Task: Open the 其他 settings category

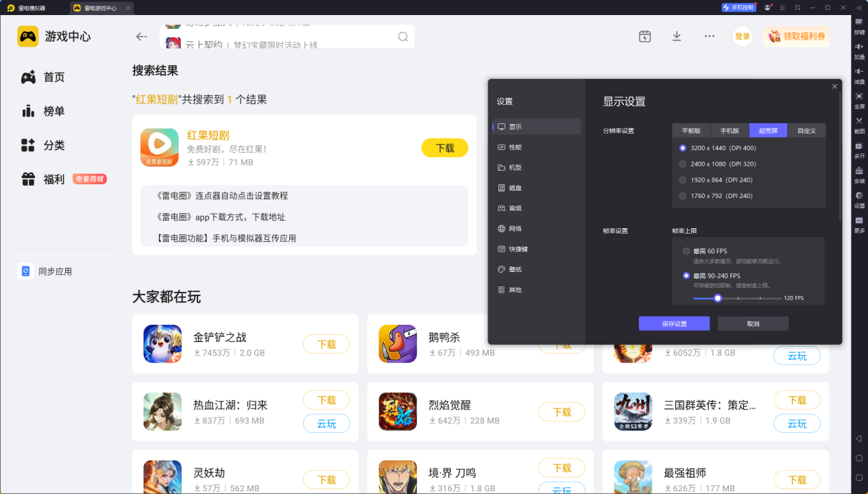Action: point(537,290)
